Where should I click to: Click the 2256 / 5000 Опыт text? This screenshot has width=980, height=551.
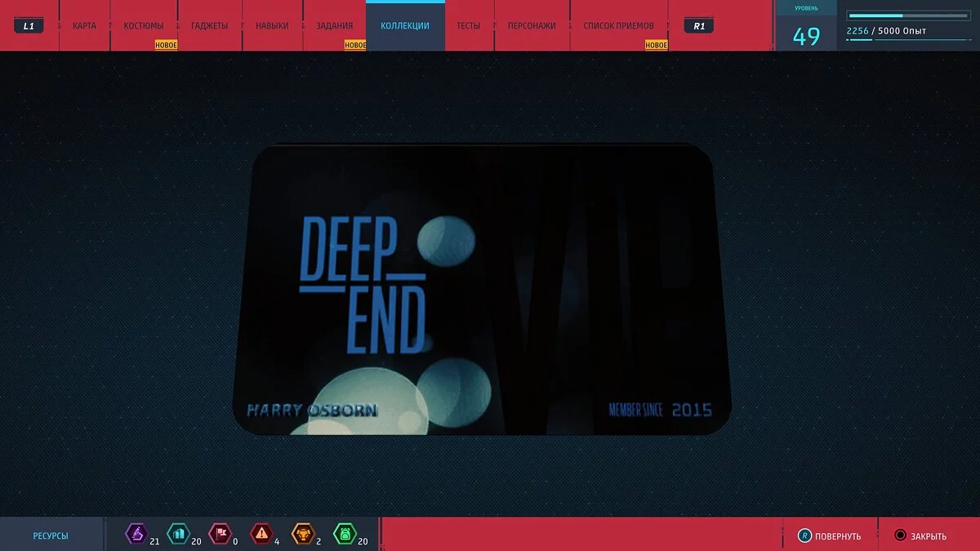coord(886,31)
